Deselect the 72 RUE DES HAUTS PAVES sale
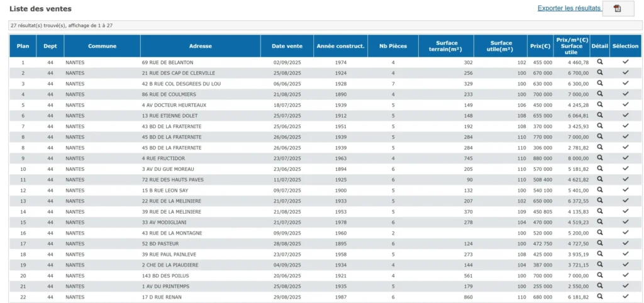This screenshot has height=303, width=644. (x=626, y=179)
